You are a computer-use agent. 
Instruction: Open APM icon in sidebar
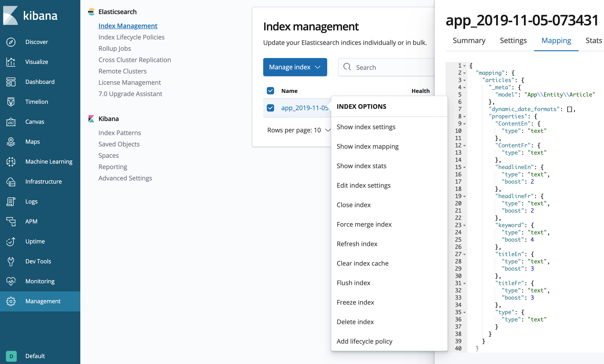[x=11, y=221]
